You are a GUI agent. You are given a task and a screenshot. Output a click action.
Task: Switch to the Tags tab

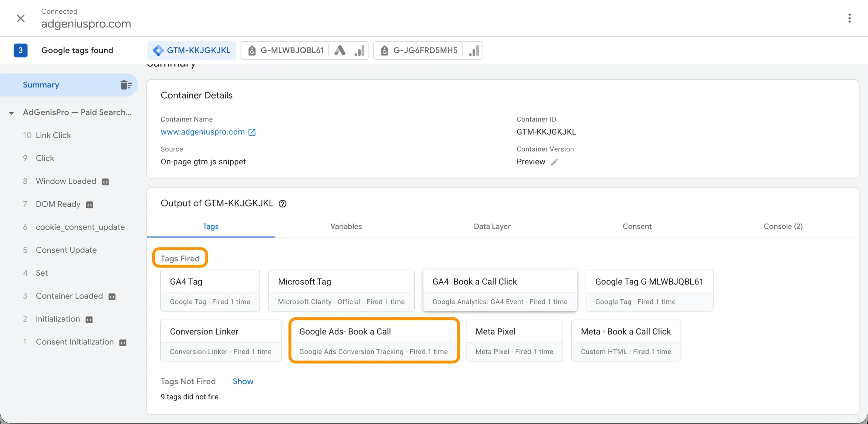click(x=211, y=226)
